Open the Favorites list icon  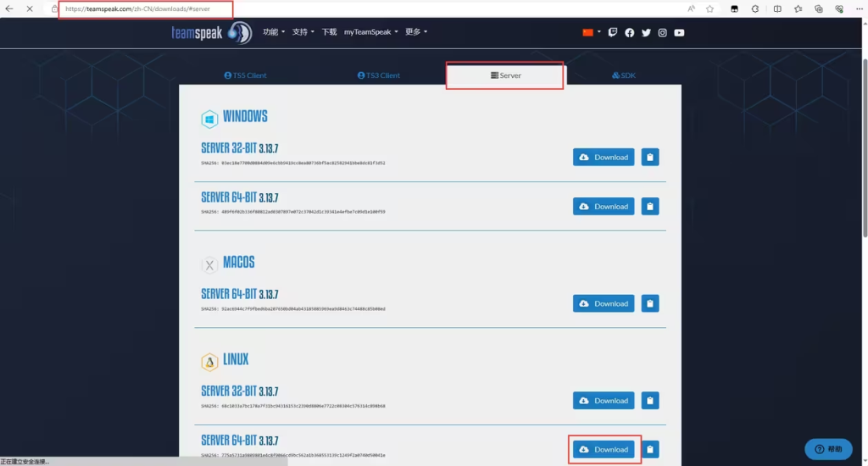pyautogui.click(x=798, y=8)
